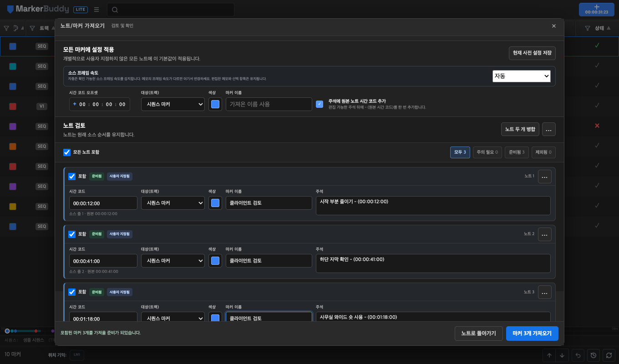Open the 색상 swatch for 노트 1

215,203
